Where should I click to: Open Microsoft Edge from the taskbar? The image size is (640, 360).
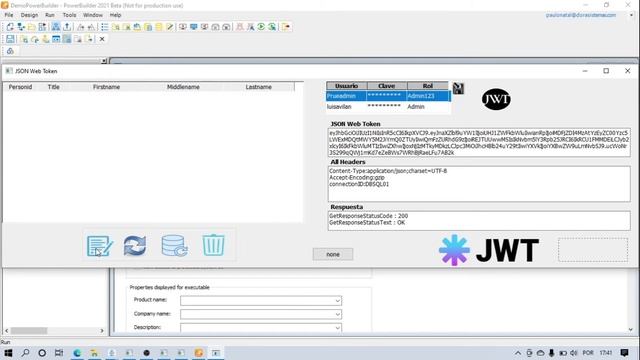(77, 353)
